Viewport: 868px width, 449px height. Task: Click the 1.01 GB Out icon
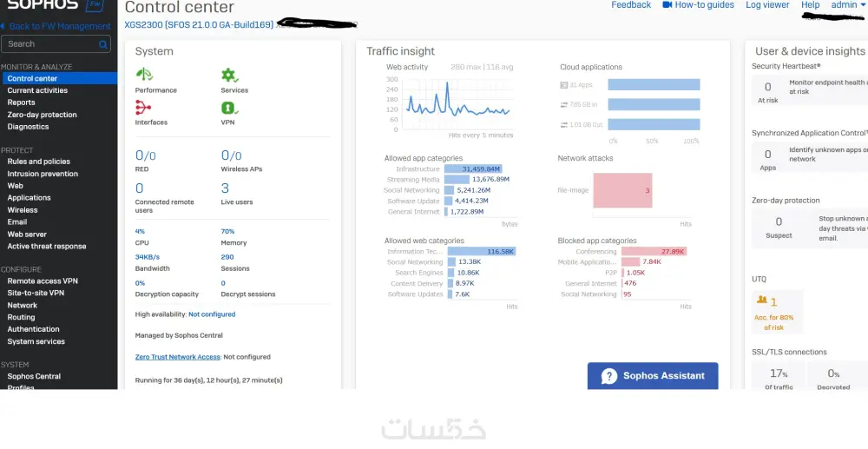pyautogui.click(x=564, y=124)
